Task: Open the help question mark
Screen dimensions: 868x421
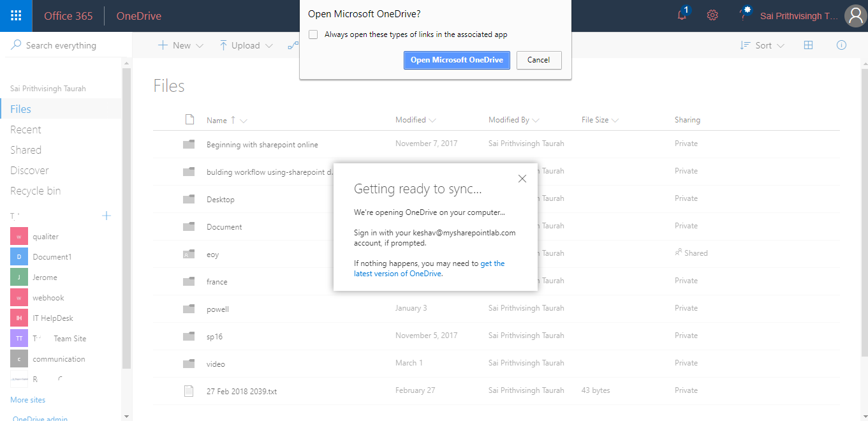Action: (744, 15)
